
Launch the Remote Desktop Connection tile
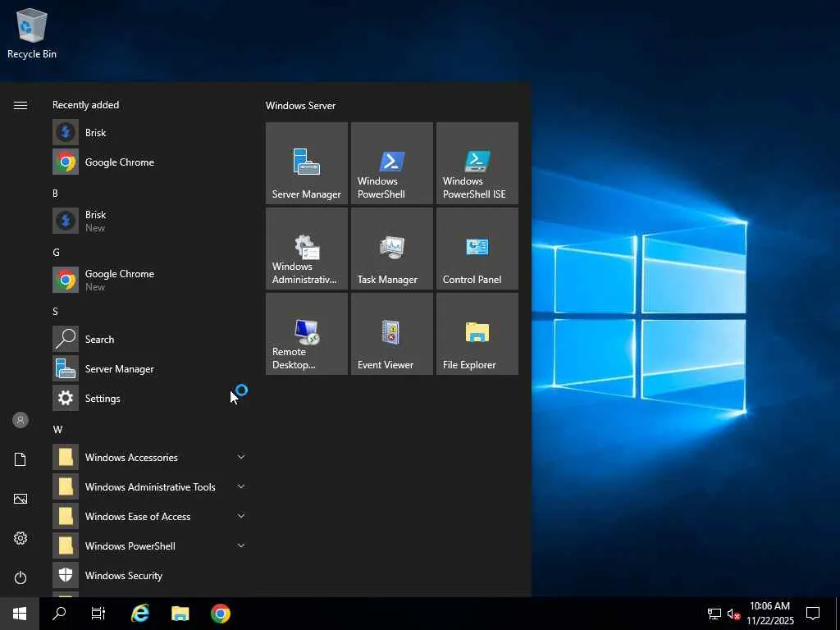[307, 334]
